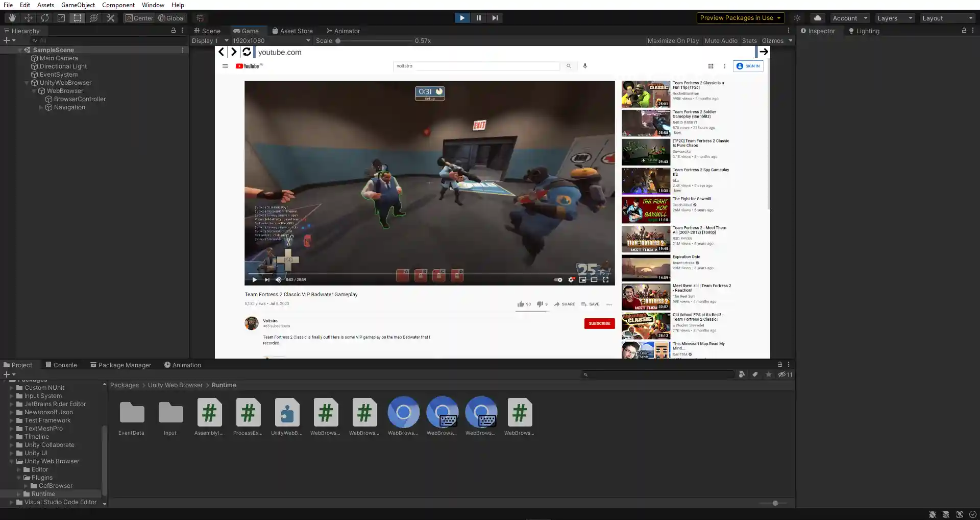Select the Move tool
Screen dimensions: 980x520
pyautogui.click(x=29, y=18)
